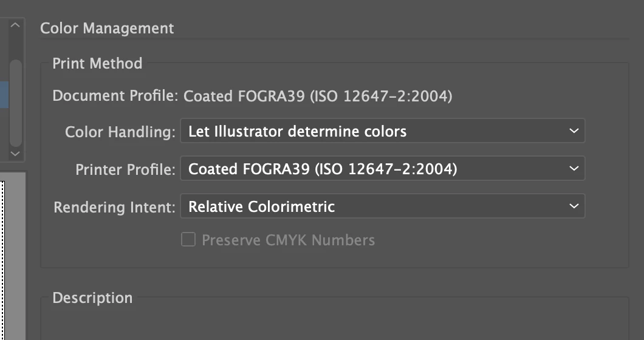Viewport: 644px width, 340px height.
Task: Select the highlighted item in the options list
Action: (3, 95)
